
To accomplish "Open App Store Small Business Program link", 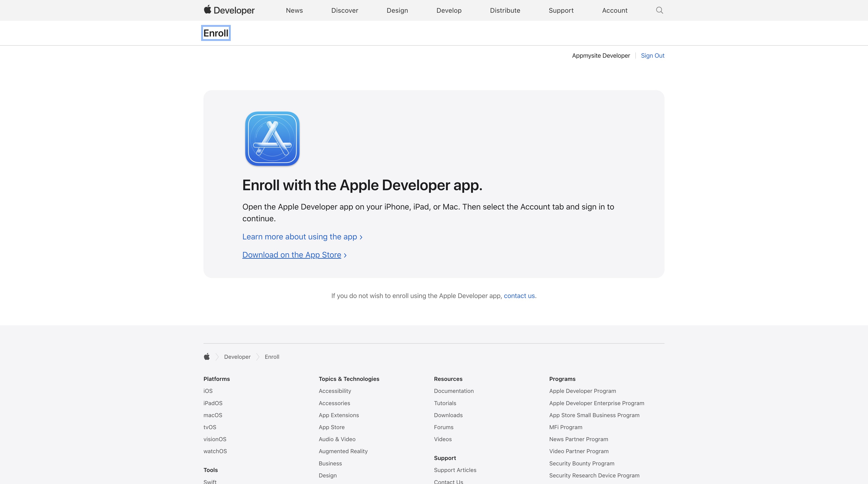I will click(x=594, y=415).
